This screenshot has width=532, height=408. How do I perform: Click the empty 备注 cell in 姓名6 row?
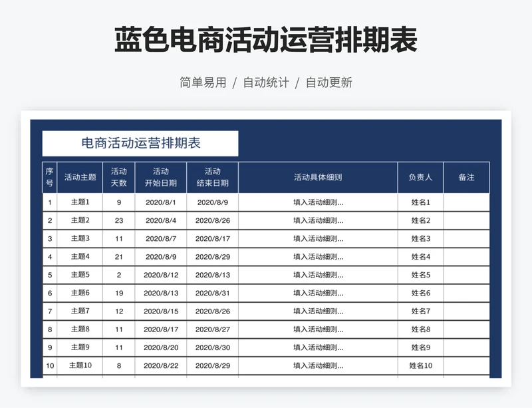pos(467,293)
